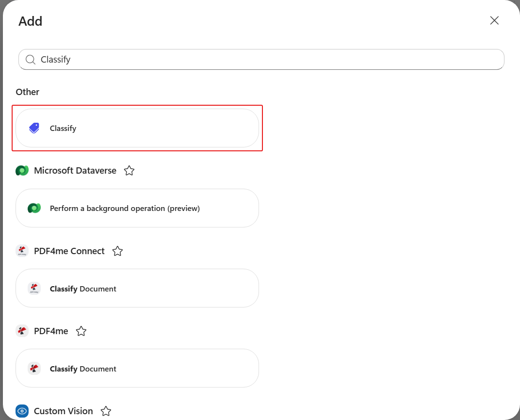Click the PDF4me header logo
Image resolution: width=520 pixels, height=420 pixels.
click(22, 331)
